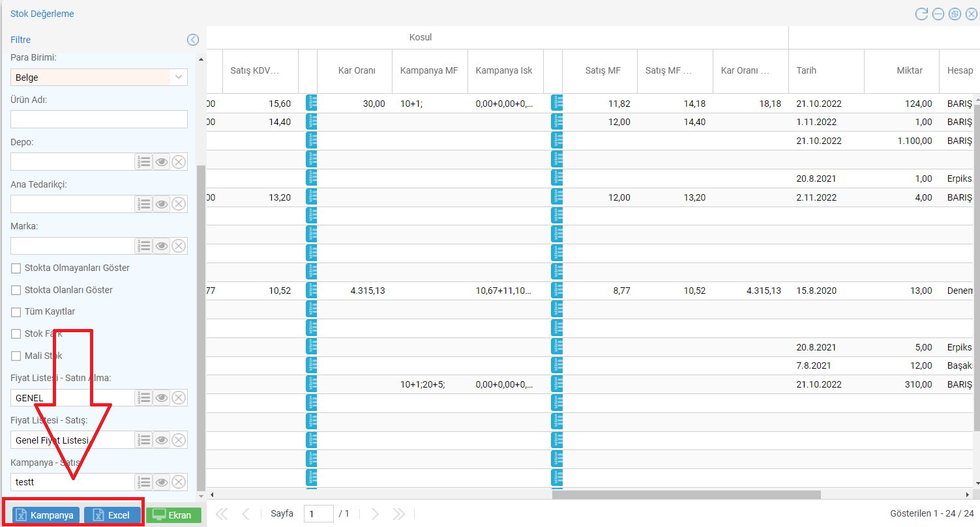Click the Sayfa page number field
This screenshot has height=527, width=980.
[x=319, y=514]
